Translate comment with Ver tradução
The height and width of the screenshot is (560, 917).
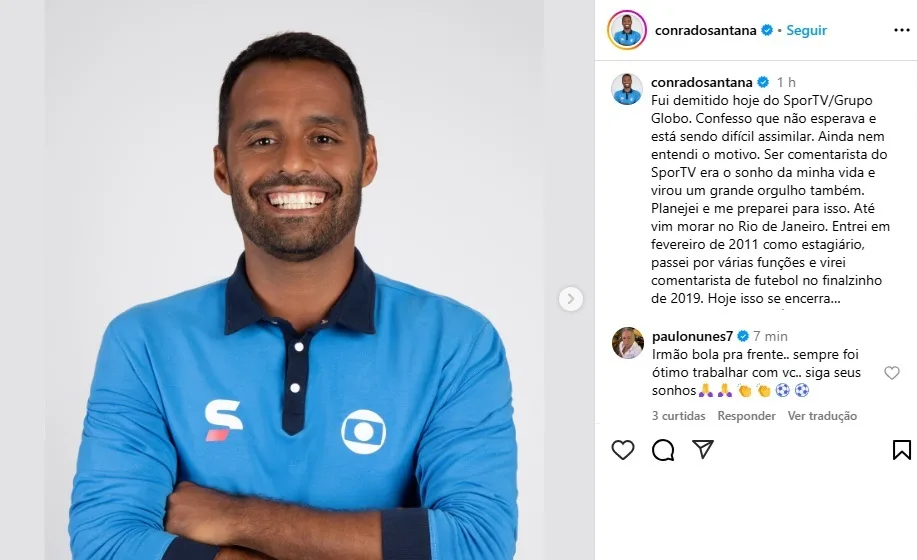pos(822,416)
